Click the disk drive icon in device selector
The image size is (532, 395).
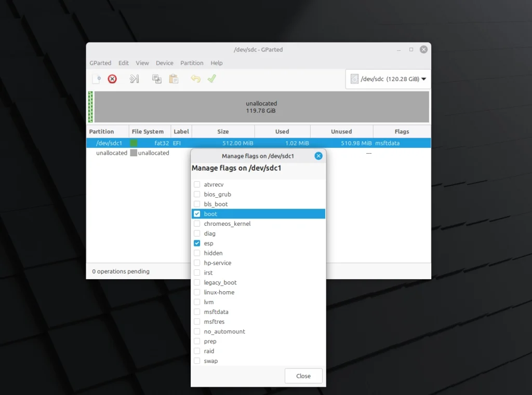pyautogui.click(x=355, y=79)
